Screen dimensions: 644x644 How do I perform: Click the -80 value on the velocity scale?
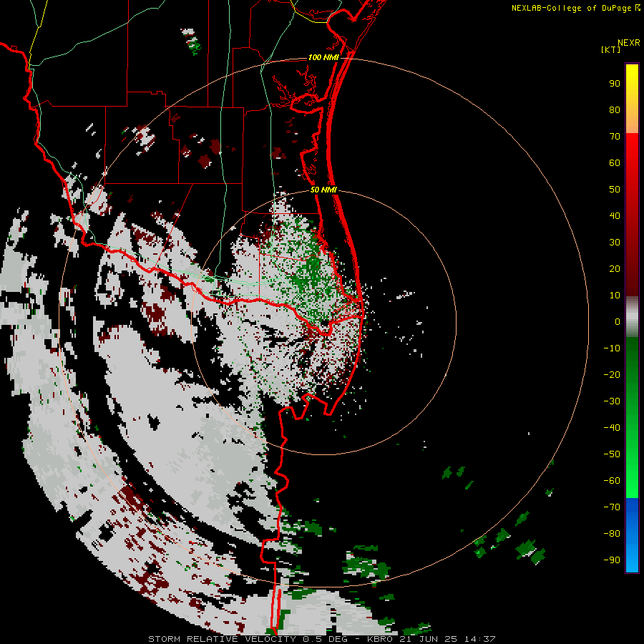pyautogui.click(x=612, y=534)
